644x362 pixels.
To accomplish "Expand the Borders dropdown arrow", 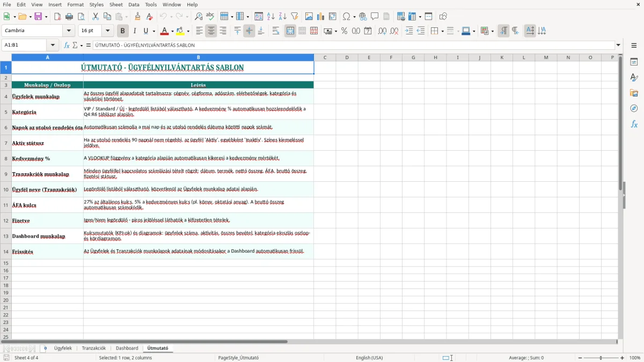I will (x=442, y=31).
